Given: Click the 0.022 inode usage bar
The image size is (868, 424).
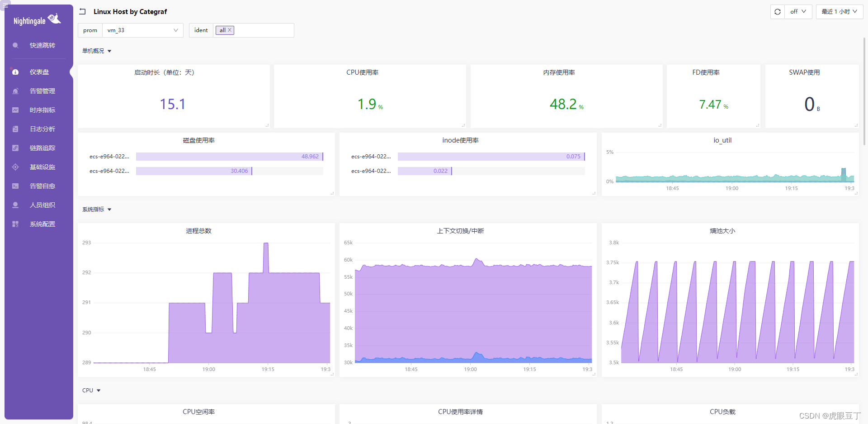Looking at the screenshot, I should click(x=425, y=171).
